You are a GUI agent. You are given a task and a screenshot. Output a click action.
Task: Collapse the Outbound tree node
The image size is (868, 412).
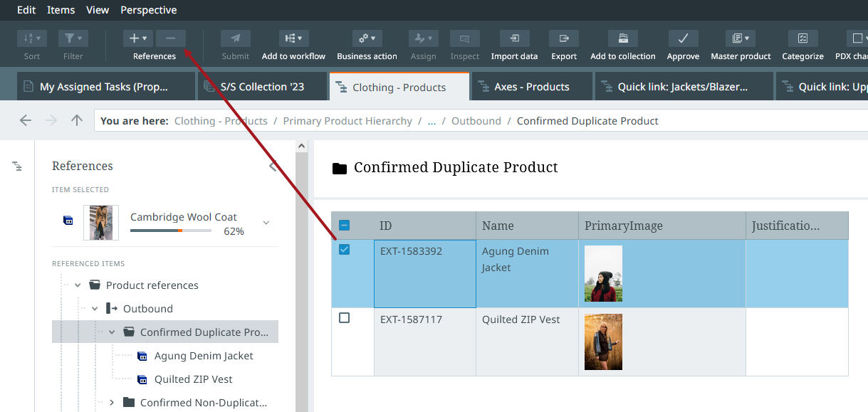(x=95, y=309)
